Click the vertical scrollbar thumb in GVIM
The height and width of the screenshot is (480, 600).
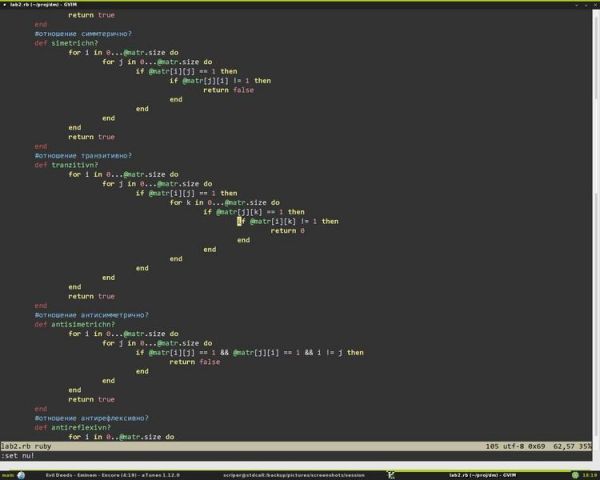tap(597, 56)
